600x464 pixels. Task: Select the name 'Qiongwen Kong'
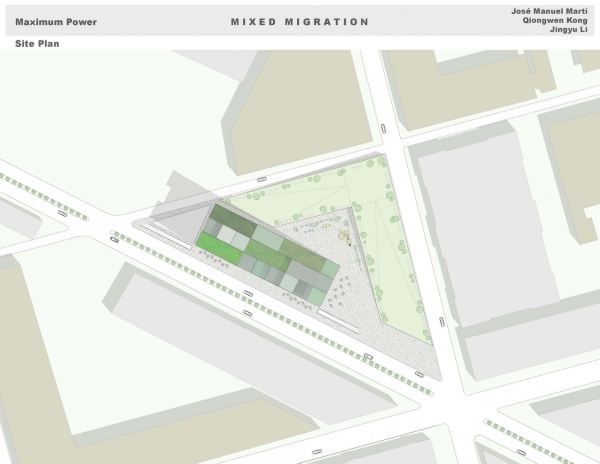click(x=555, y=20)
